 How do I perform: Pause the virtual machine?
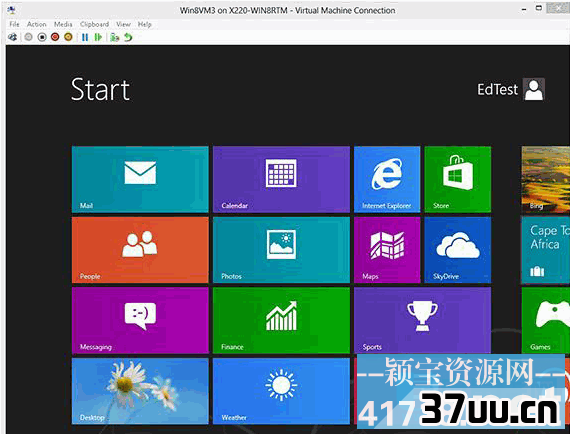(85, 37)
